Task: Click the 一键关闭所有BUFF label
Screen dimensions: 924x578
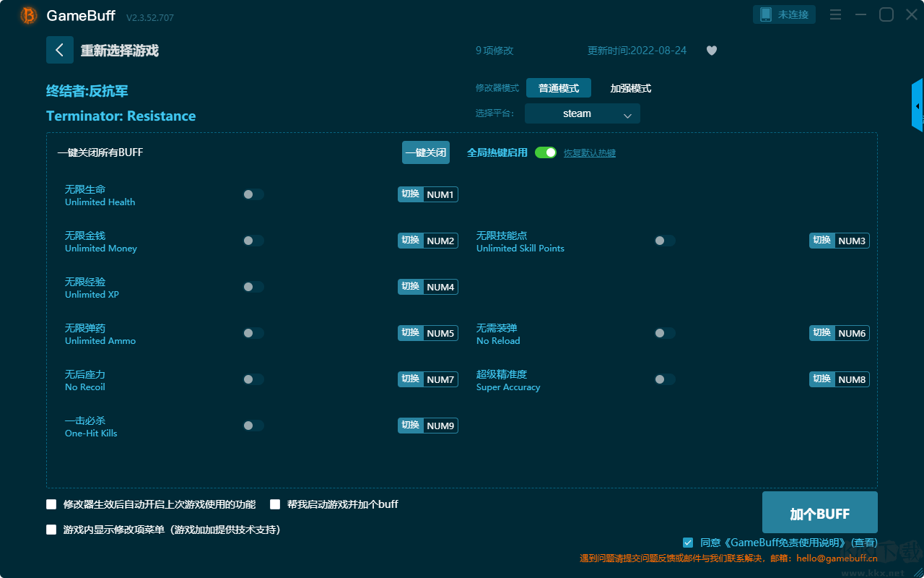Action: [100, 152]
